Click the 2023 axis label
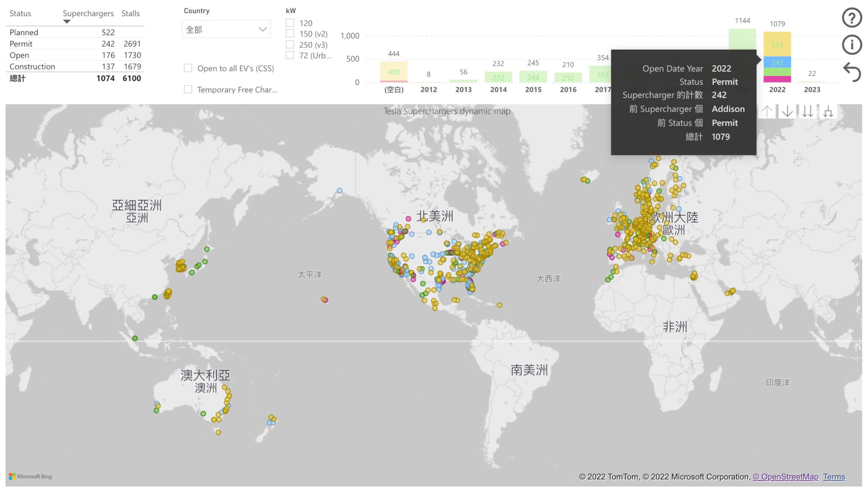 pyautogui.click(x=812, y=89)
